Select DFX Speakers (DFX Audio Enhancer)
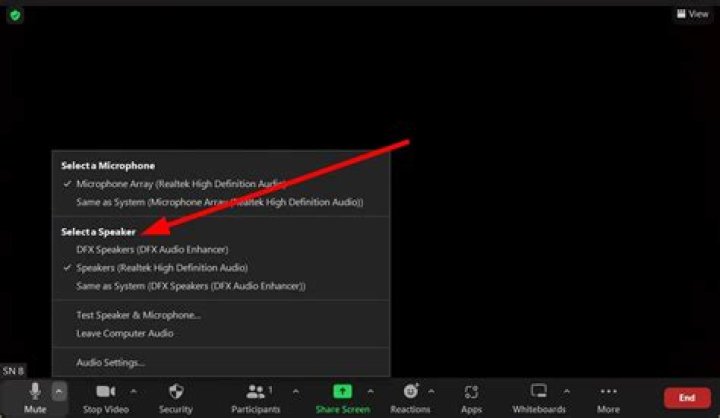The height and width of the screenshot is (418, 720). (x=152, y=249)
